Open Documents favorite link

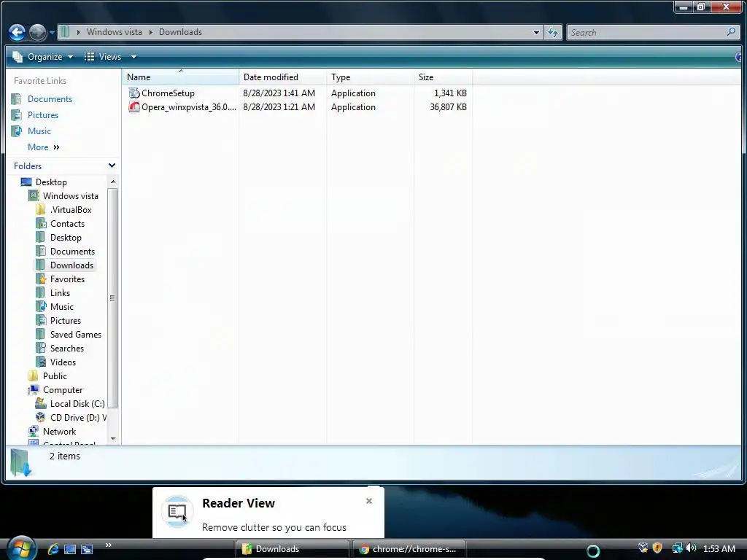point(50,99)
